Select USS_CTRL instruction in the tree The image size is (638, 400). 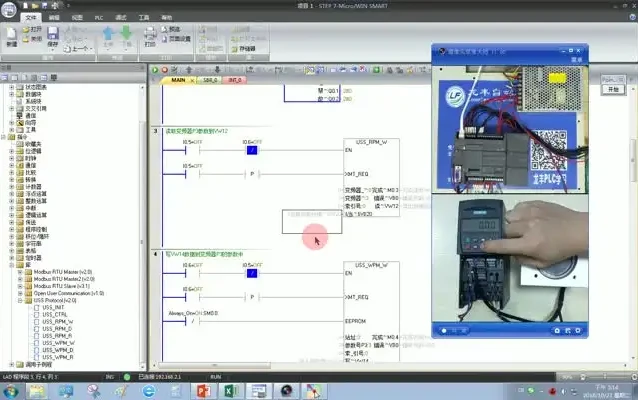coord(55,315)
